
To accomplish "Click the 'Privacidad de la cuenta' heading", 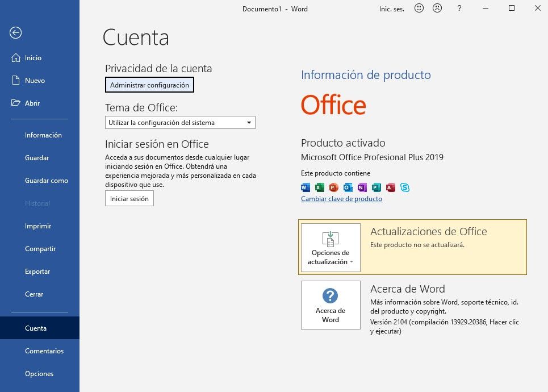I will (x=158, y=68).
